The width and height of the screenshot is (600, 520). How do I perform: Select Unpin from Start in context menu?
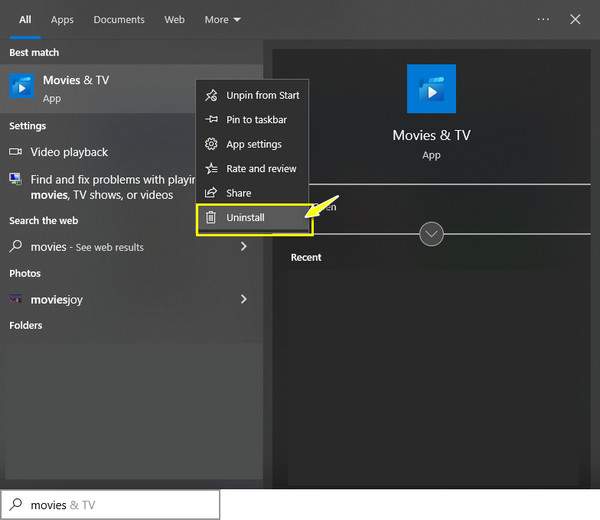coord(252,95)
